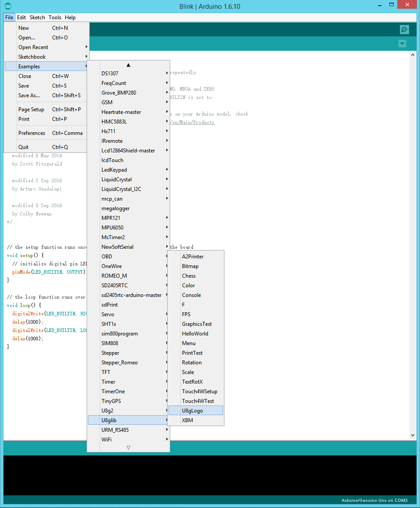Follow the /en/Main/Products link in editor
Screen dimensions: 420x508
[x=192, y=123]
